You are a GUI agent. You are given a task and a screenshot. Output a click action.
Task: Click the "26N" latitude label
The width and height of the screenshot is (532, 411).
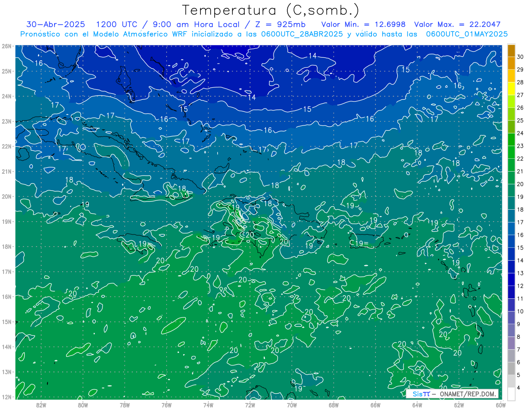(6, 46)
